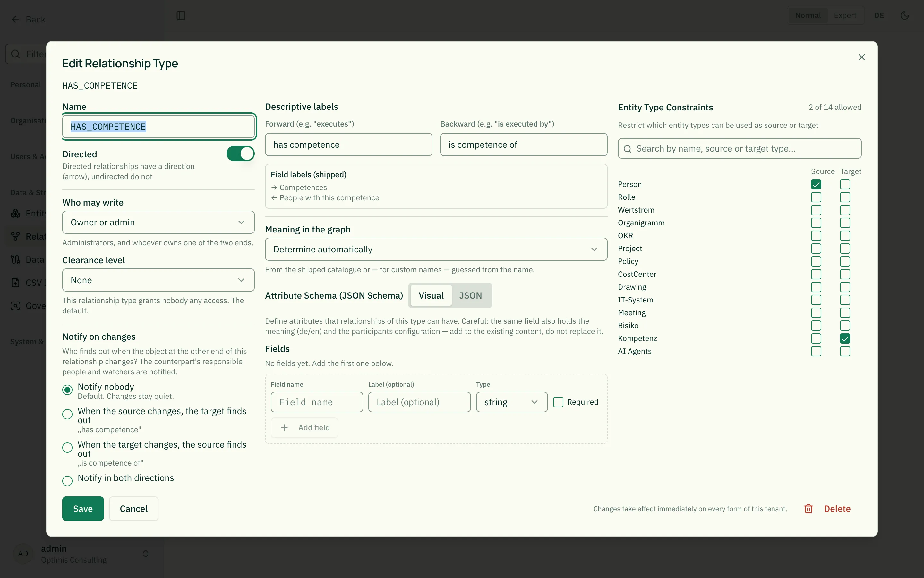The image size is (924, 578).
Task: Click the search icon in constraints search
Action: coord(627,149)
